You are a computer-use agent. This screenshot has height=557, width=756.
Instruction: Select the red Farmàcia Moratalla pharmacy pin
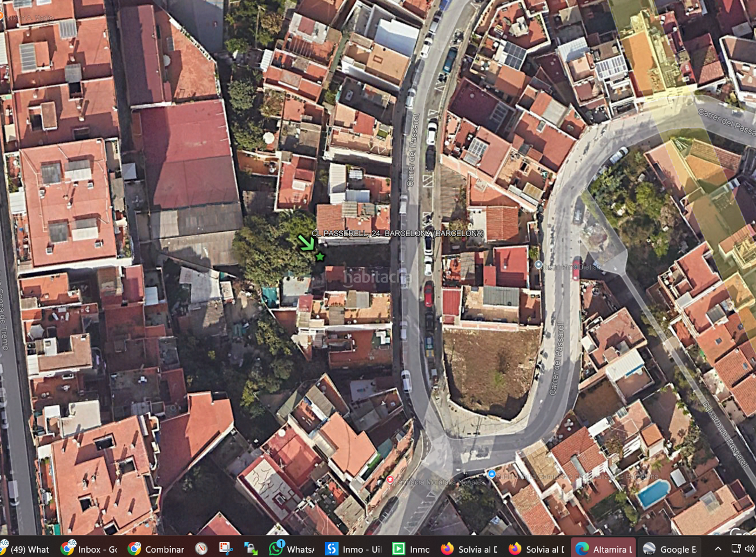390,480
